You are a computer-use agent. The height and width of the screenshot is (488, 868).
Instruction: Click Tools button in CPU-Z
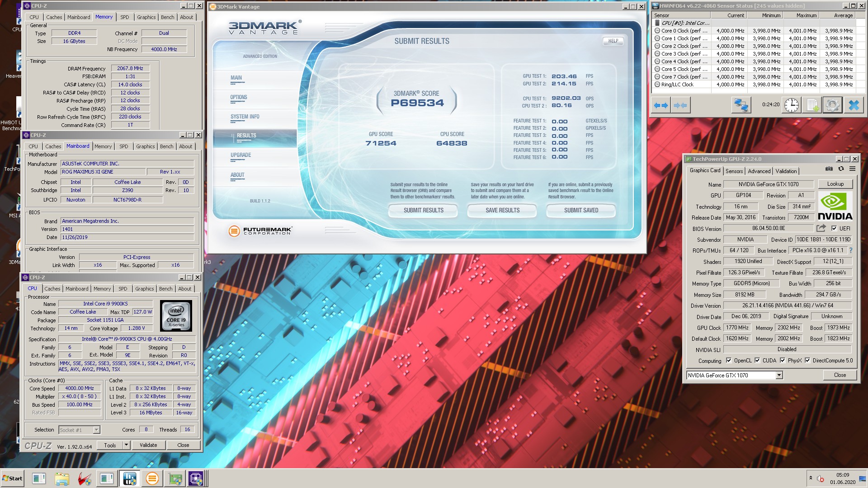pyautogui.click(x=110, y=445)
